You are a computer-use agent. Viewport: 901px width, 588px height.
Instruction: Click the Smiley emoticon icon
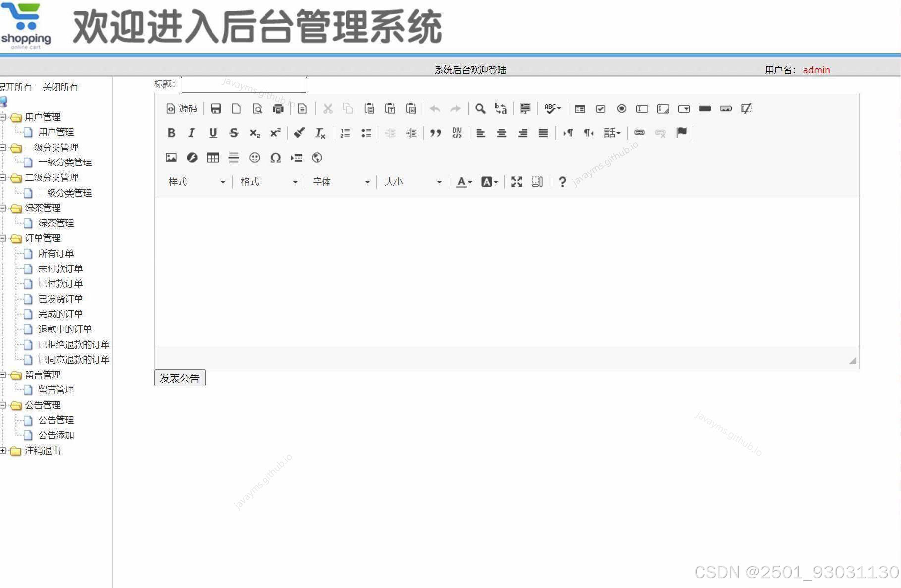click(x=255, y=158)
